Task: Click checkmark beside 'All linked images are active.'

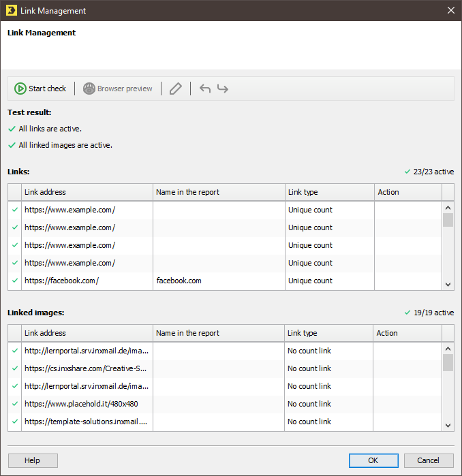Action: [12, 145]
